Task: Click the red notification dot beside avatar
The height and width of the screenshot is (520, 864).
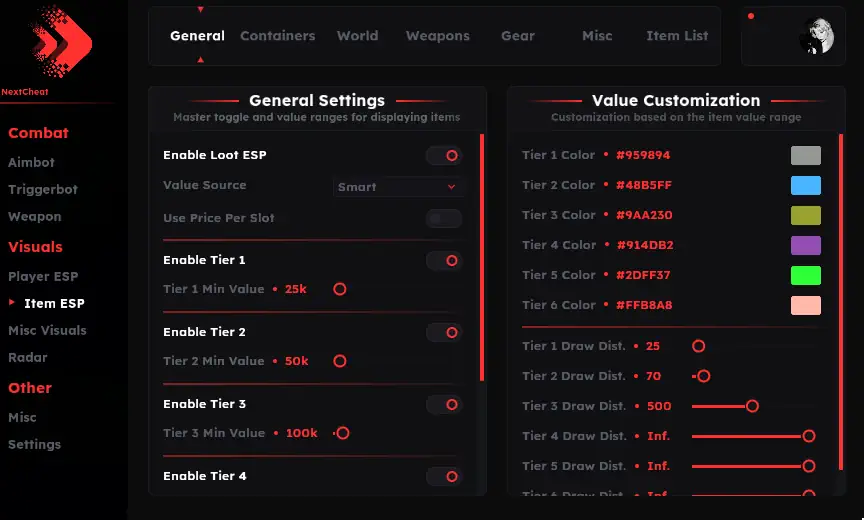Action: (x=750, y=17)
